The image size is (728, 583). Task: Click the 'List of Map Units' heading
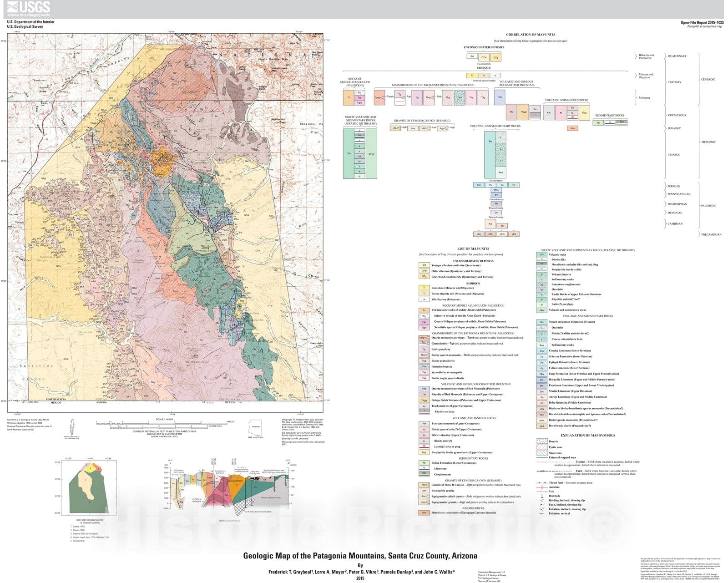[x=473, y=249]
